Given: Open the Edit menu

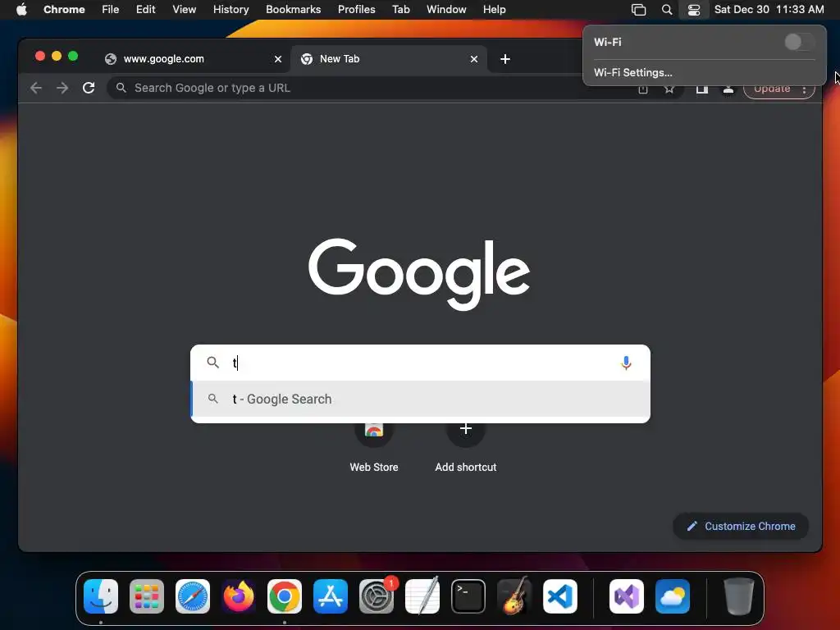Looking at the screenshot, I should click(x=145, y=10).
